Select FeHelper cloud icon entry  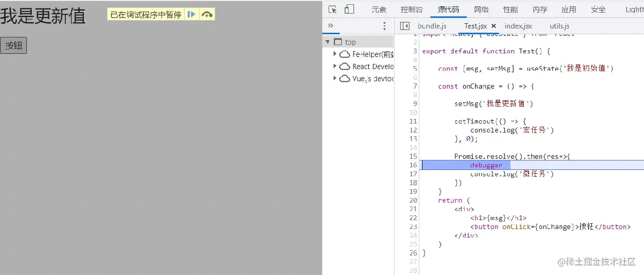(x=344, y=54)
